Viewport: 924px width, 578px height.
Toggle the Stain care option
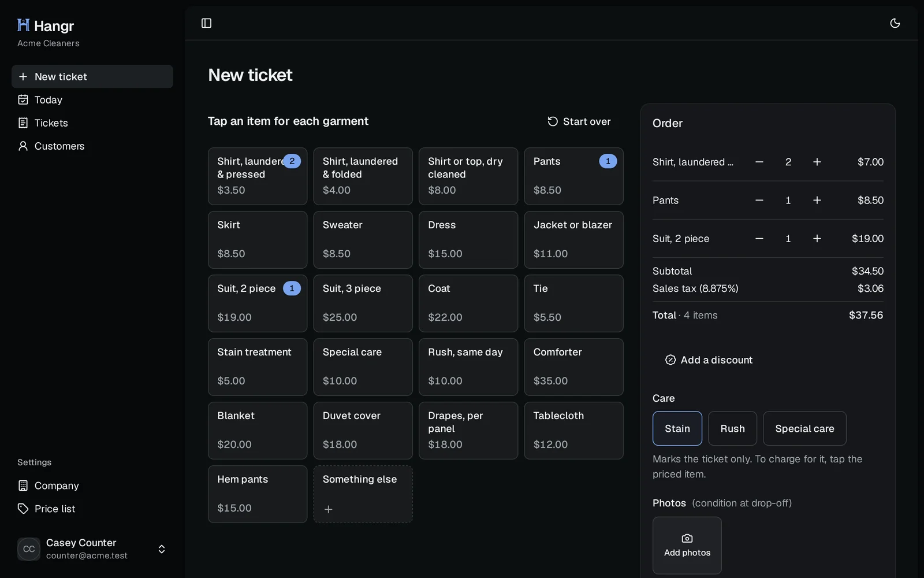click(677, 428)
